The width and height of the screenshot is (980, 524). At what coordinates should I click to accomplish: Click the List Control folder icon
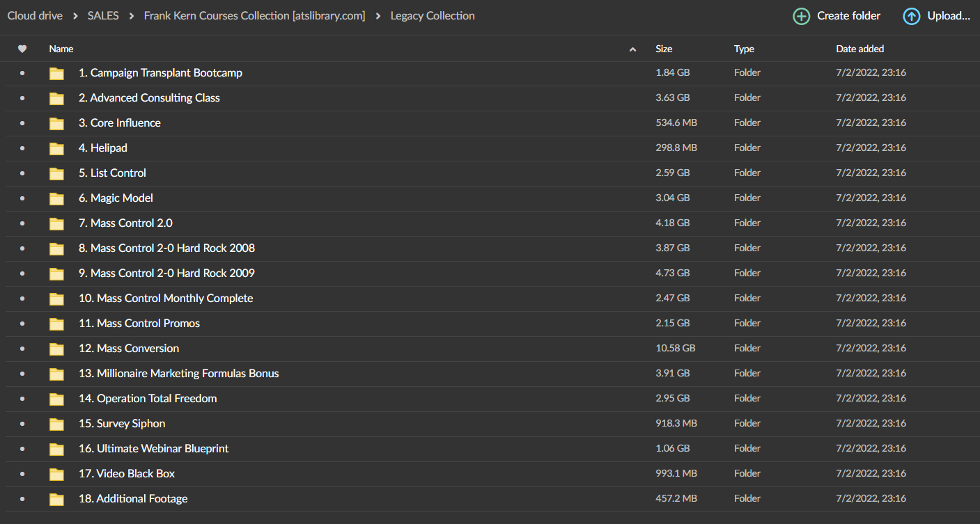point(56,173)
